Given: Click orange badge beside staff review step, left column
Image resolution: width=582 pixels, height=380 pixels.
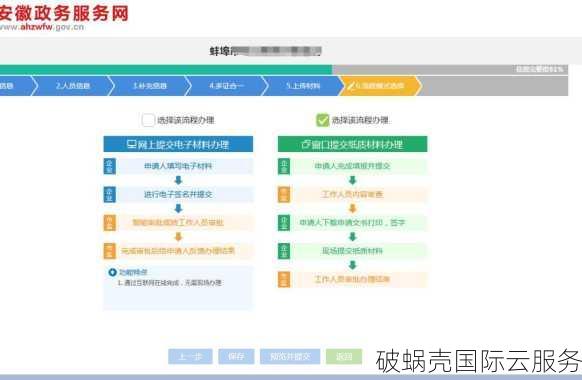Looking at the screenshot, I should (109, 223).
